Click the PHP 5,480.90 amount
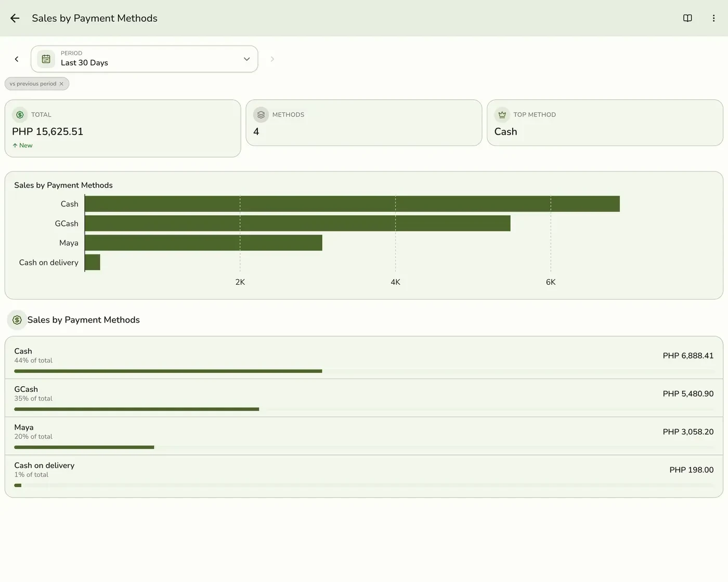Screen dimensions: 728x582 (x=688, y=394)
